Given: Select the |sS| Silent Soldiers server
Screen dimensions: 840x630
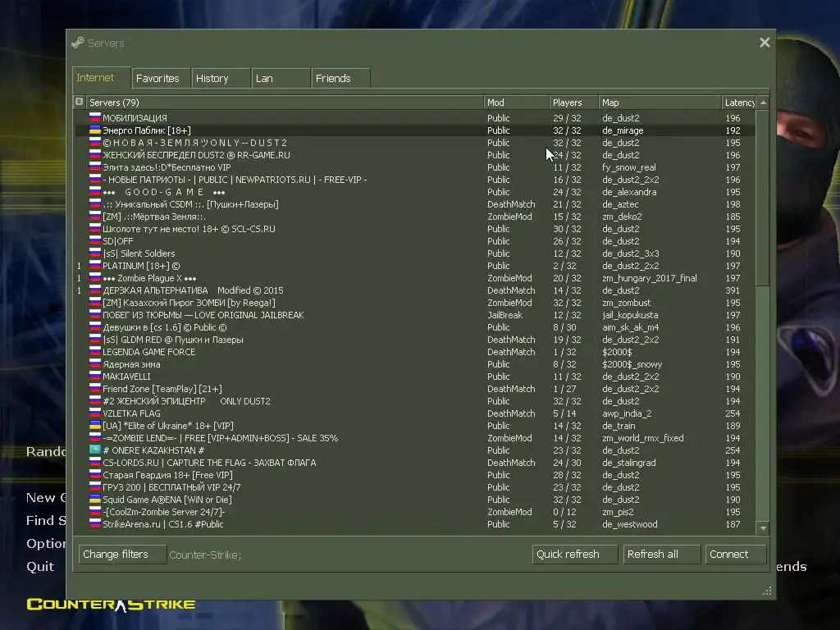Looking at the screenshot, I should click(414, 253).
